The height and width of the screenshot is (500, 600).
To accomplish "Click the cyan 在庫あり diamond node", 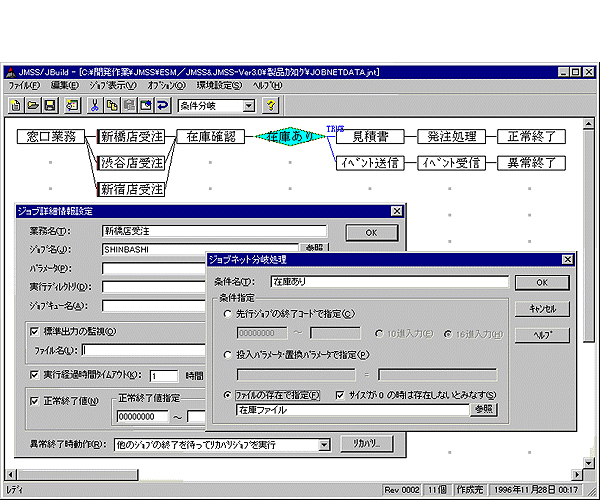I will [x=291, y=136].
